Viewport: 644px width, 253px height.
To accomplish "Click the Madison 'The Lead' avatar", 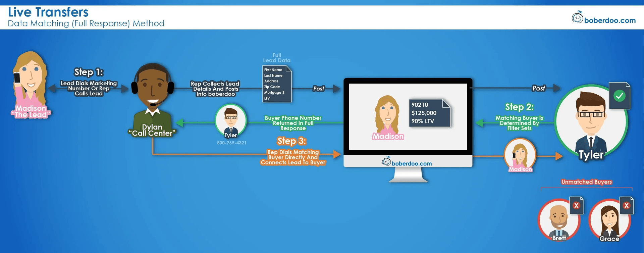I will (x=31, y=84).
